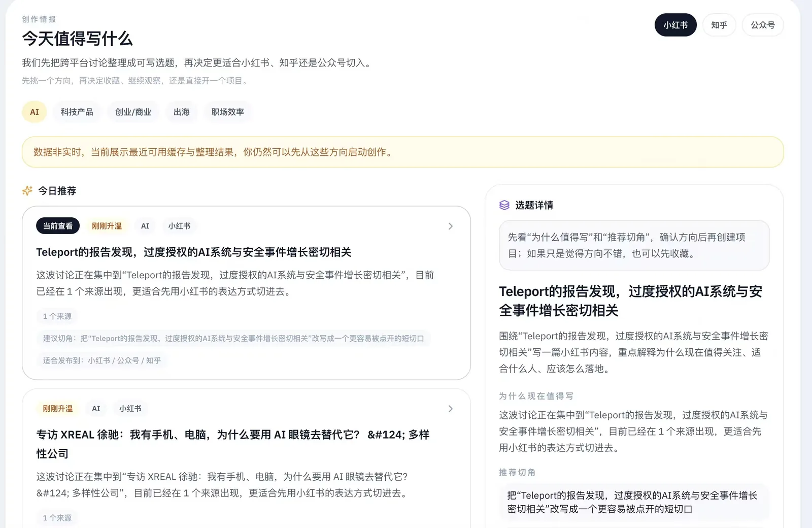The width and height of the screenshot is (812, 528).
Task: Select the 出海 topic filter
Action: [x=182, y=112]
